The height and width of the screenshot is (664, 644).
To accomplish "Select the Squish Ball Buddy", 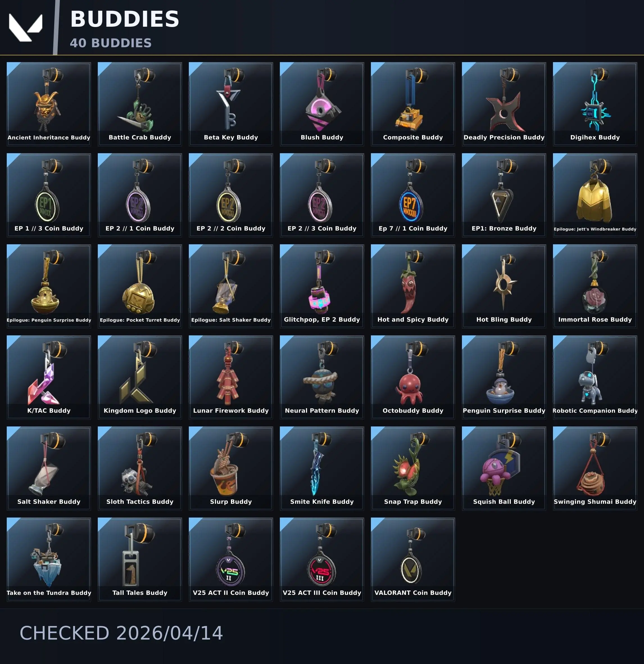I will click(x=504, y=469).
